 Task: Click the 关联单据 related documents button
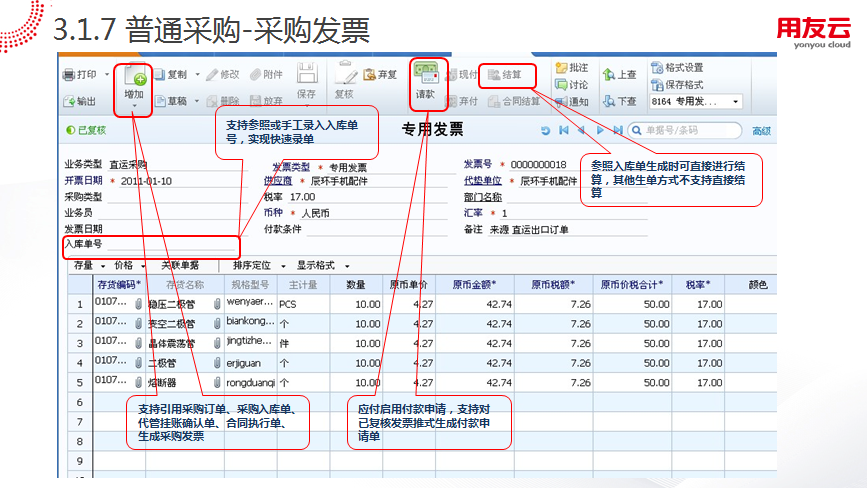click(180, 265)
